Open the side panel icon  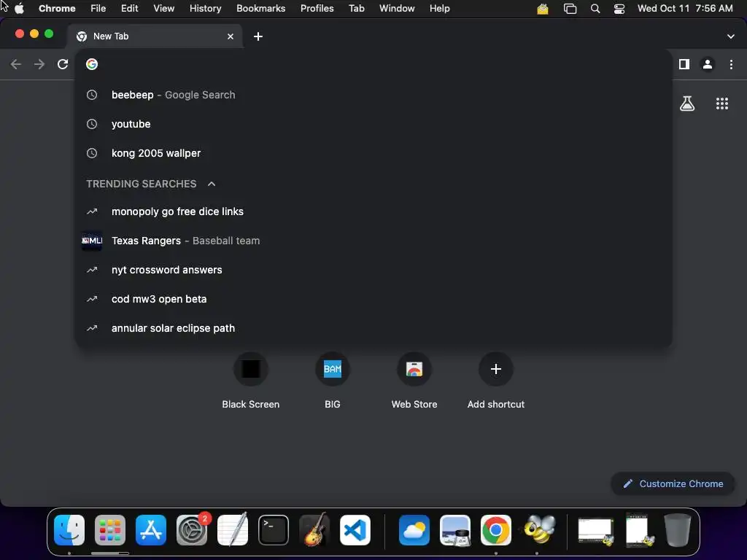(684, 64)
